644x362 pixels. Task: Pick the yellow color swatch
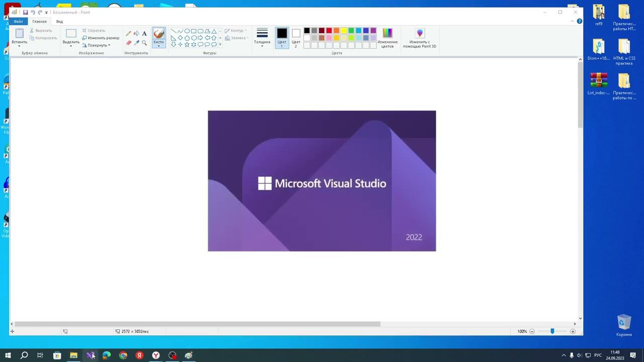(344, 31)
